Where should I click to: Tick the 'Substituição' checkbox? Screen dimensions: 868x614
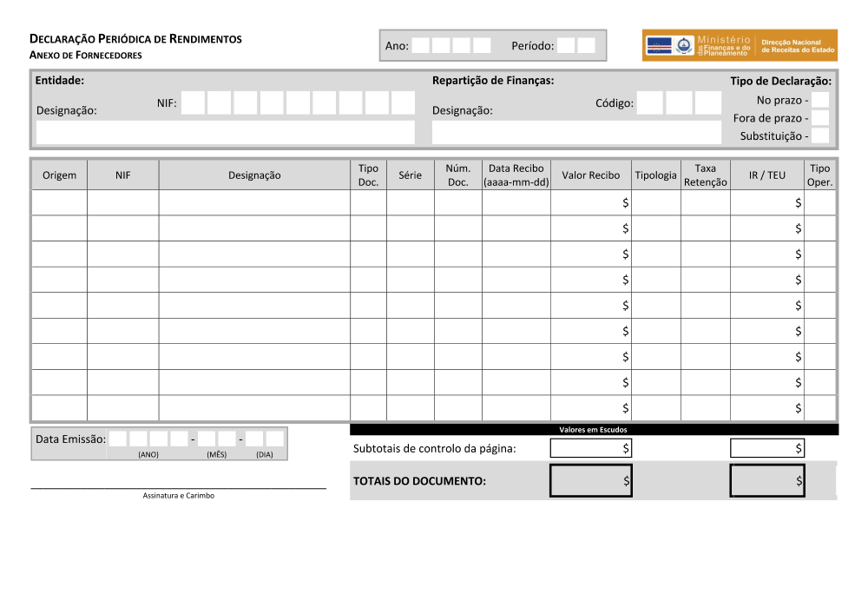pyautogui.click(x=819, y=136)
